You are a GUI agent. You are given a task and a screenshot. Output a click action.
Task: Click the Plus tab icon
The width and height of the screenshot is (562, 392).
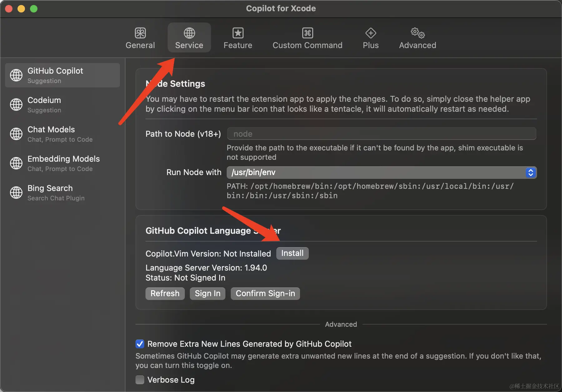coord(370,33)
